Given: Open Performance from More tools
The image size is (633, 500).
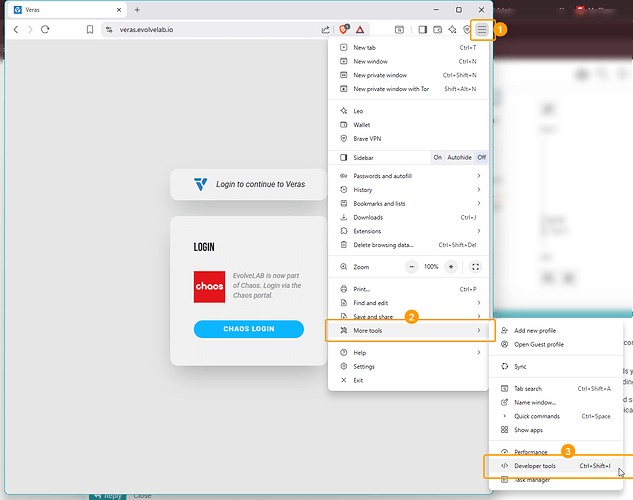Looking at the screenshot, I should 556,452.
